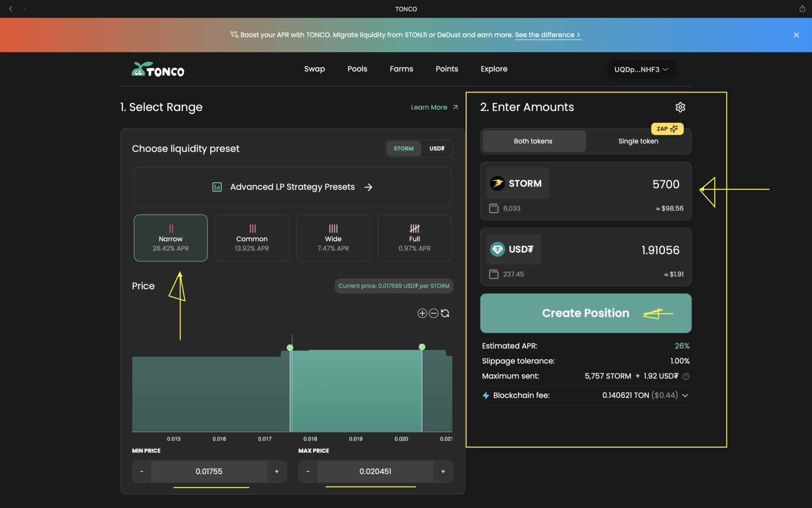Open the Learn More link
The width and height of the screenshot is (812, 508).
click(x=434, y=107)
